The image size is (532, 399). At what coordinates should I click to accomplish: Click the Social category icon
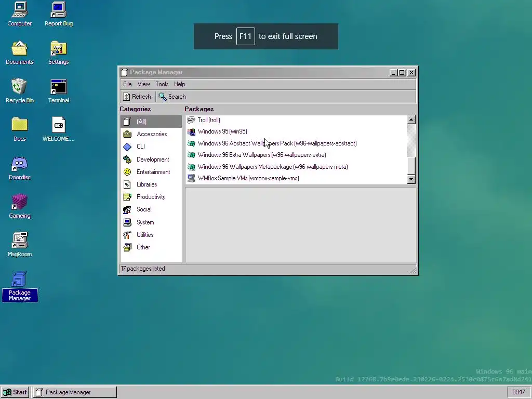pos(127,210)
